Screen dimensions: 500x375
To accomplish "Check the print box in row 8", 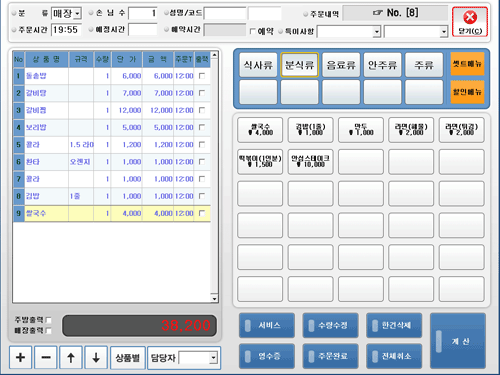I will (202, 196).
